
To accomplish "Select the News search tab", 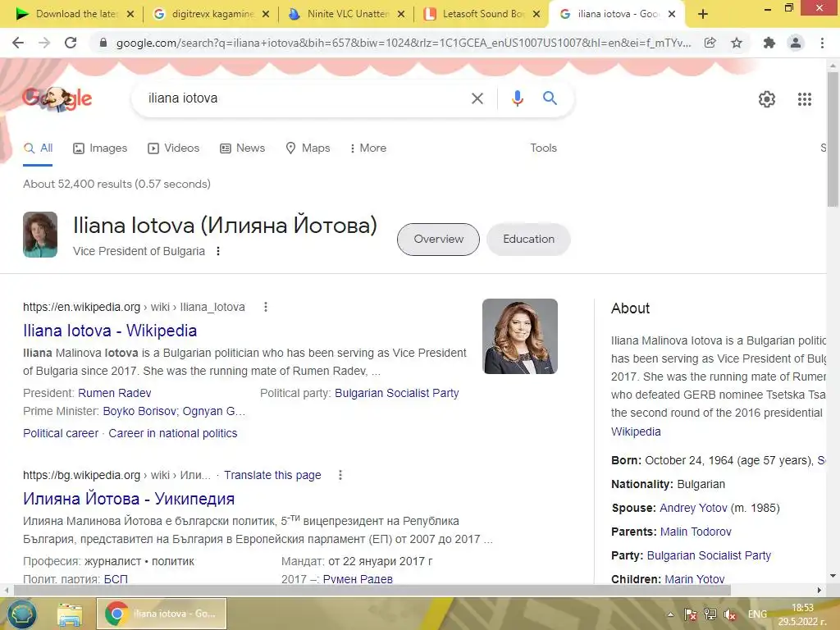I will [243, 148].
